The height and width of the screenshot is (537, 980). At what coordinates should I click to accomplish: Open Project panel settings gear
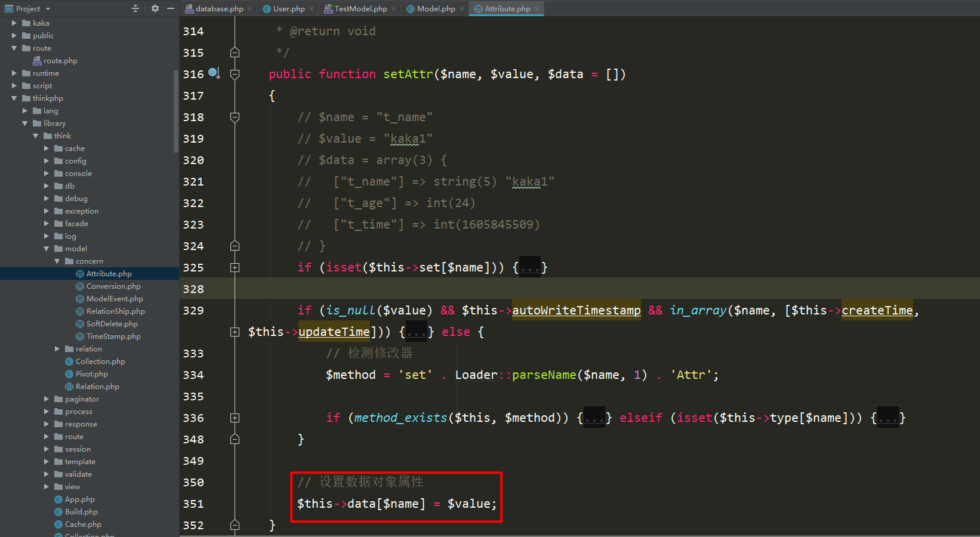pyautogui.click(x=155, y=8)
